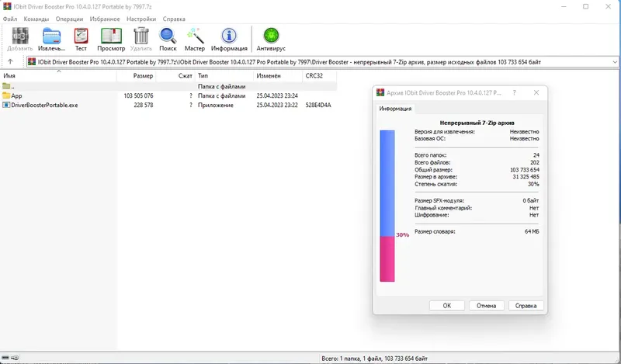Click the Добавить (Add) toolbar icon
The height and width of the screenshot is (364, 621).
point(20,36)
